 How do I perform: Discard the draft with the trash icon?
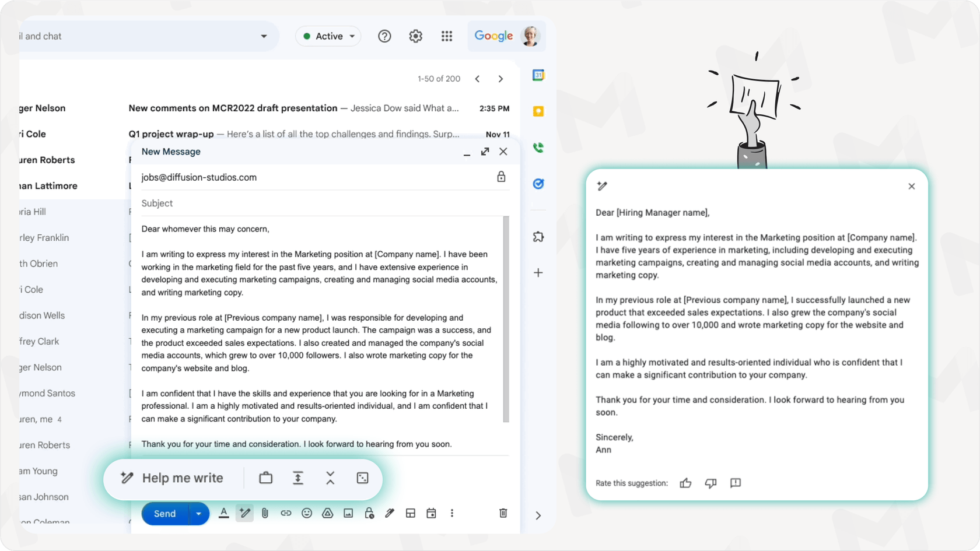503,513
